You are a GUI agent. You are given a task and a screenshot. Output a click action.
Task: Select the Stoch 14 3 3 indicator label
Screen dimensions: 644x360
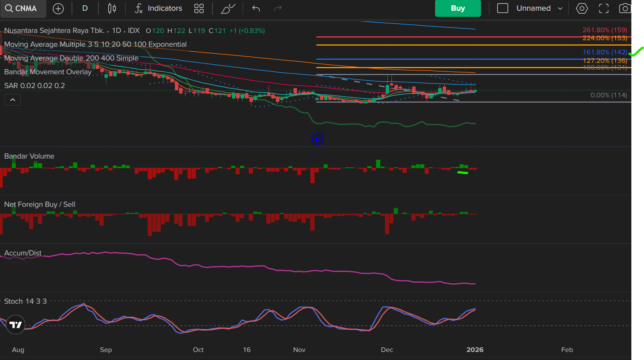pos(25,301)
